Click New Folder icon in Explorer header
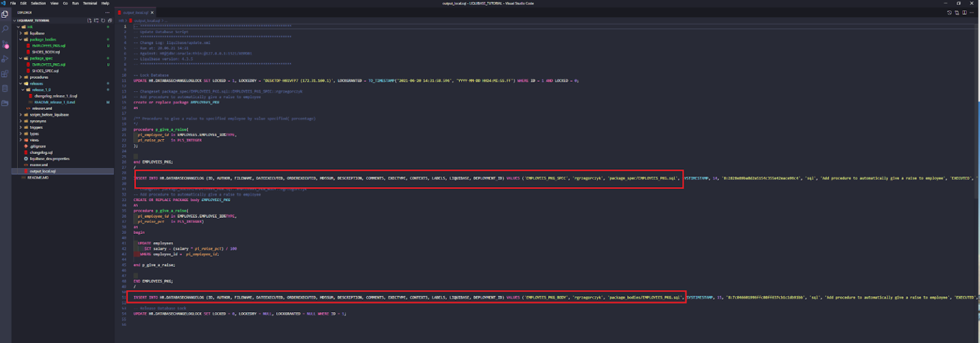Image resolution: width=980 pixels, height=343 pixels. click(x=95, y=20)
